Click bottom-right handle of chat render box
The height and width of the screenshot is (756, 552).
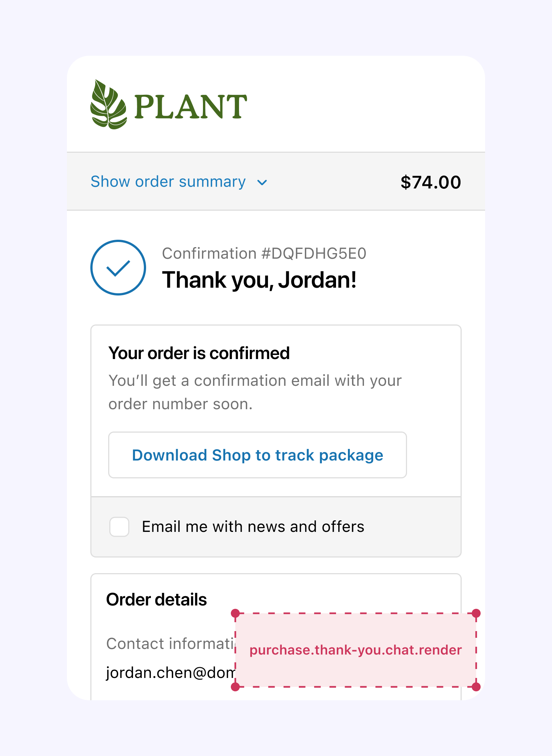[476, 687]
